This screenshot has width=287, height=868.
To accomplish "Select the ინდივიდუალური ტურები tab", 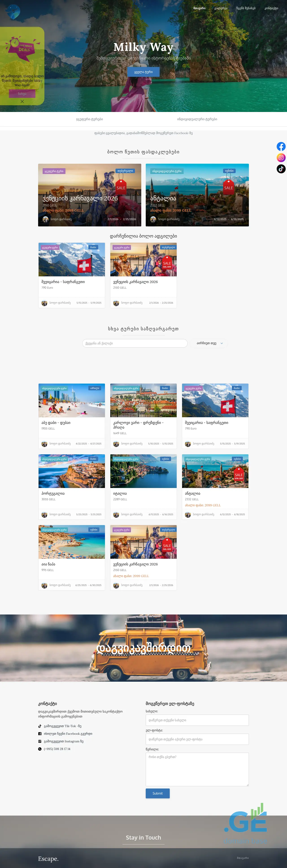I will 197,119.
